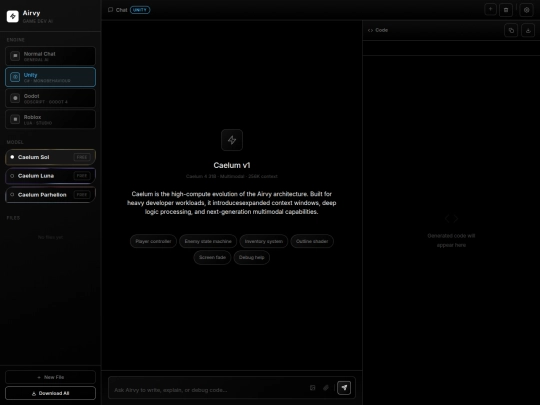The width and height of the screenshot is (540, 405).
Task: Click the Enemy state machine suggestion
Action: [x=208, y=241]
